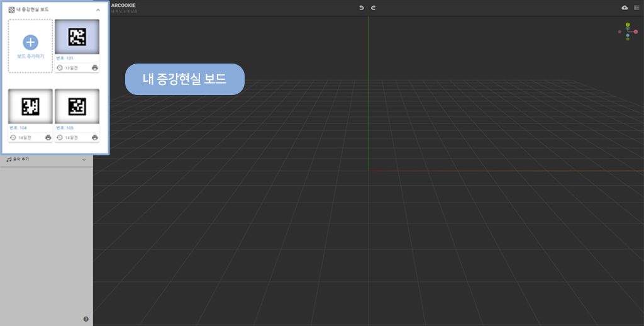The width and height of the screenshot is (644, 326).
Task: Click the 번호: 131 label
Action: [65, 59]
